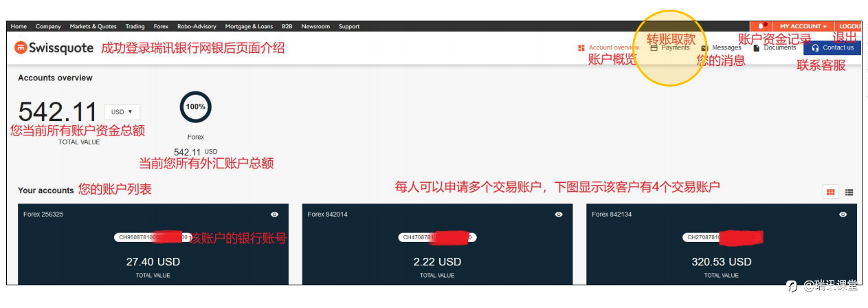The image size is (868, 308).
Task: Expand the MY ACCOUNT dropdown menu
Action: click(x=803, y=26)
